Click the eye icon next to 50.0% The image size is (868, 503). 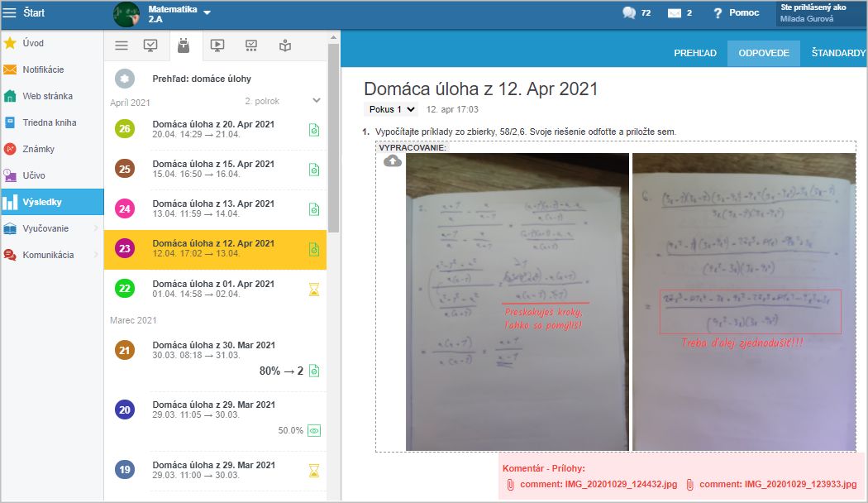(x=314, y=430)
